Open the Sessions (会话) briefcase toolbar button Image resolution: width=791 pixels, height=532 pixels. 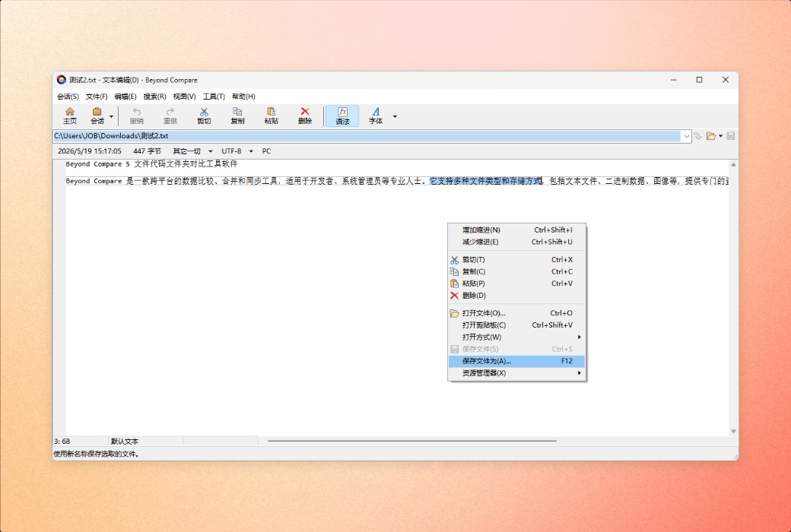97,116
